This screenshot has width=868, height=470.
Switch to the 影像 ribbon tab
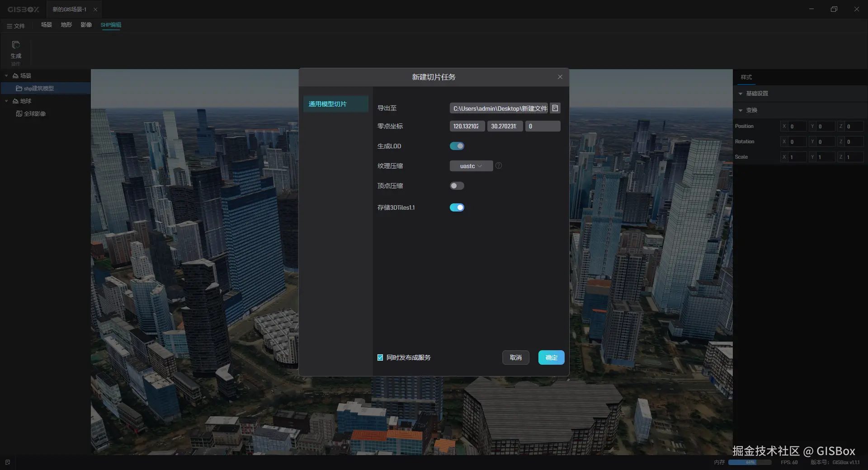point(86,25)
